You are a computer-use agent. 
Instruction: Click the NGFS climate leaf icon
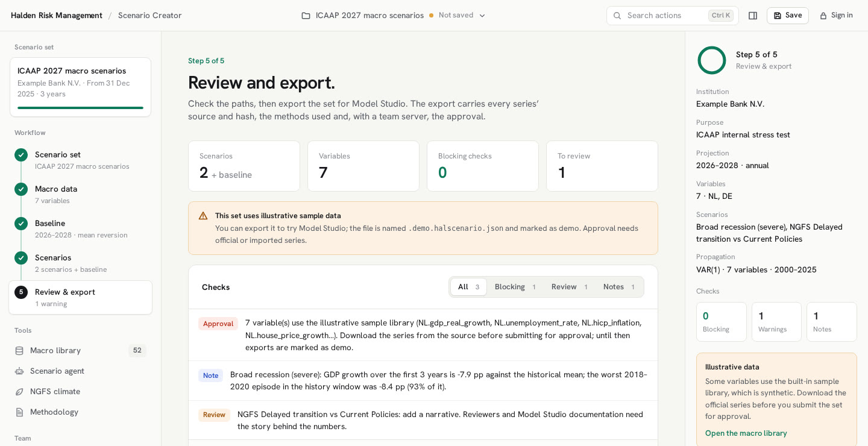[x=19, y=392]
